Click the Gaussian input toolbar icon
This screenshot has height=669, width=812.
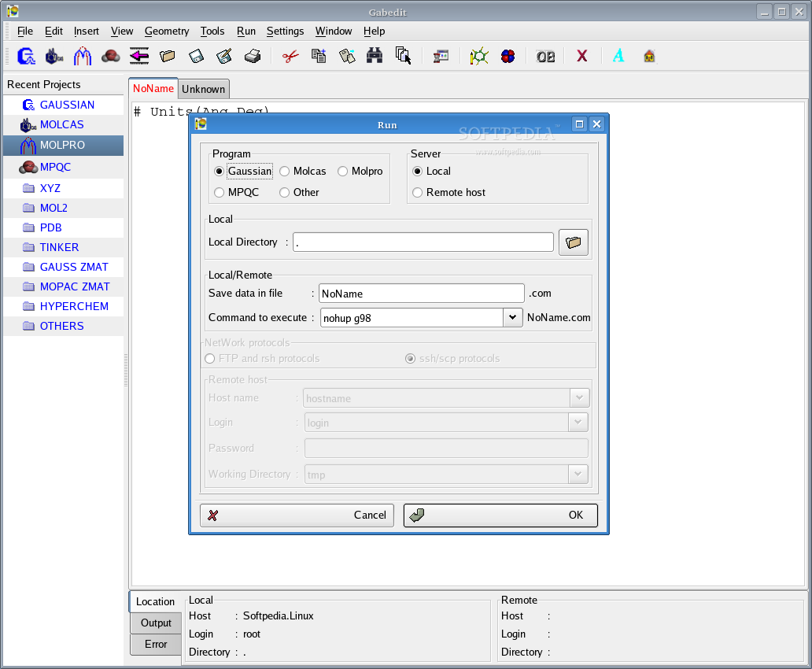tap(26, 56)
